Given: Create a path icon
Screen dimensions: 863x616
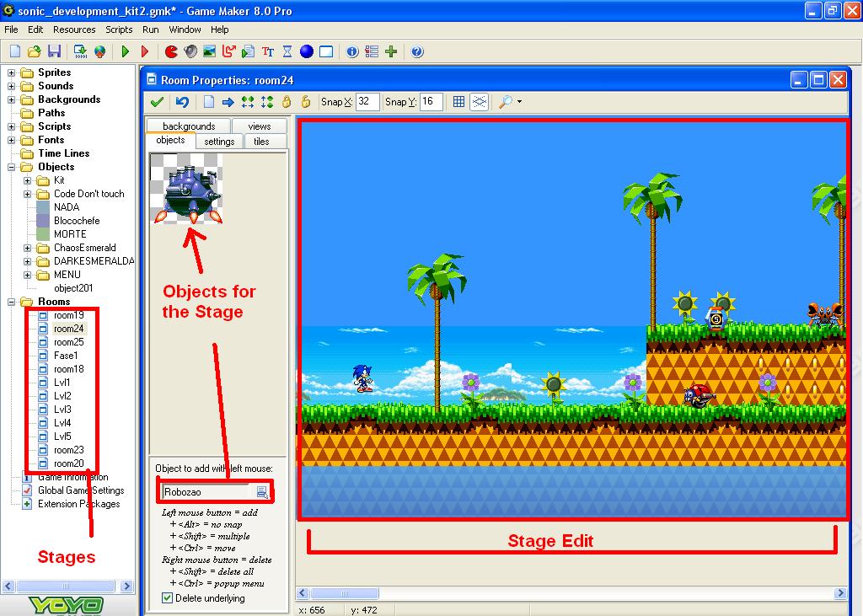Looking at the screenshot, I should pos(229,51).
